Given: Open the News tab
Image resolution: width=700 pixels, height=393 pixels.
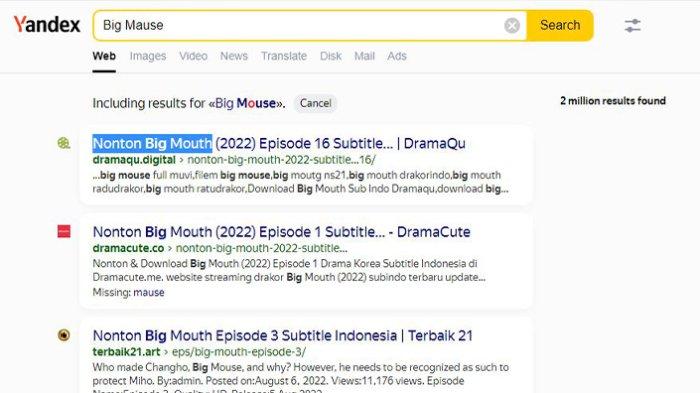Looking at the screenshot, I should click(x=234, y=56).
